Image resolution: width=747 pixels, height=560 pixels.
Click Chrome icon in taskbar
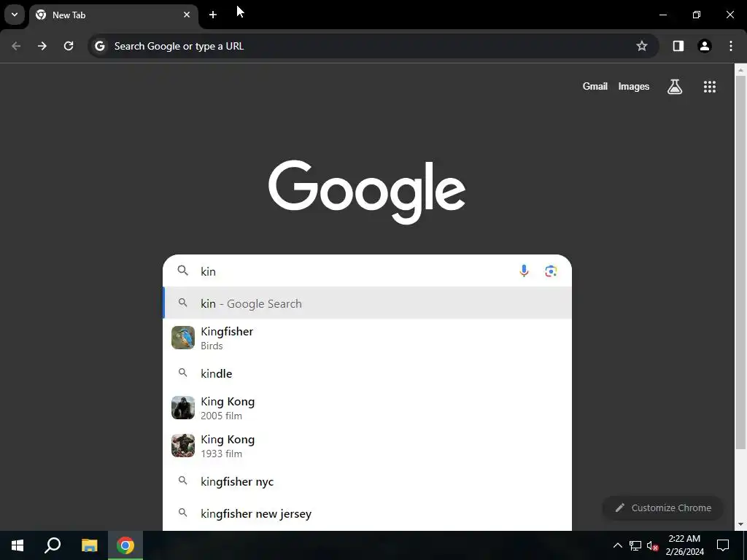pyautogui.click(x=125, y=545)
